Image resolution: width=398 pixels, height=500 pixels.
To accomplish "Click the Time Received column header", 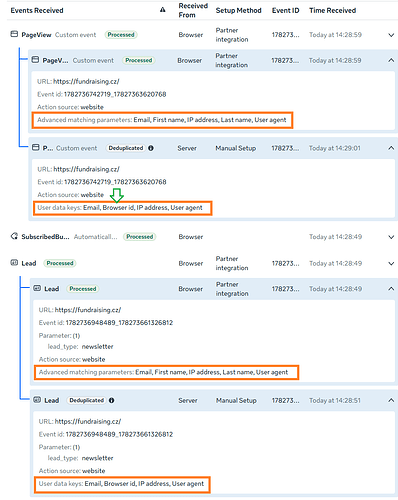I will click(332, 10).
